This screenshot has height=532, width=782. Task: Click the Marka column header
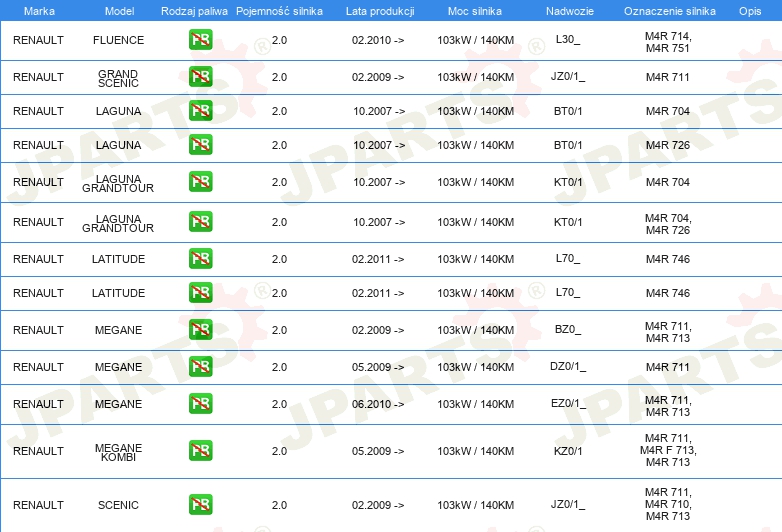[x=39, y=11]
